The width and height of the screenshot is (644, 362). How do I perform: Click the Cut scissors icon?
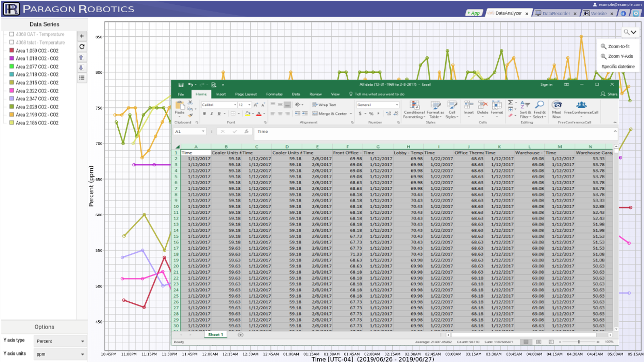(x=190, y=102)
